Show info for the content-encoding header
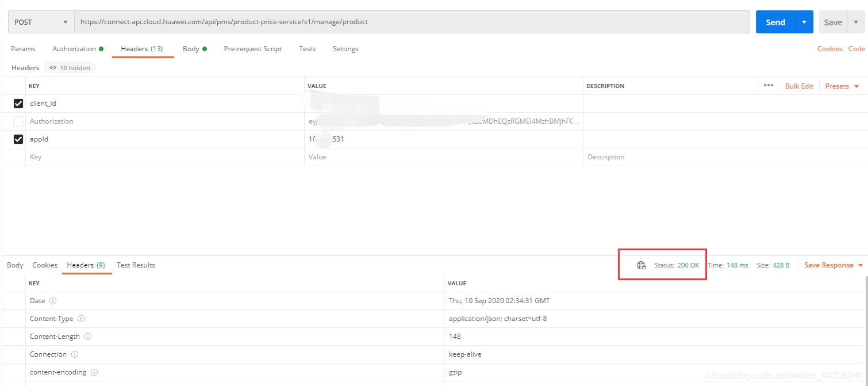This screenshot has height=386, width=868. pyautogui.click(x=94, y=372)
